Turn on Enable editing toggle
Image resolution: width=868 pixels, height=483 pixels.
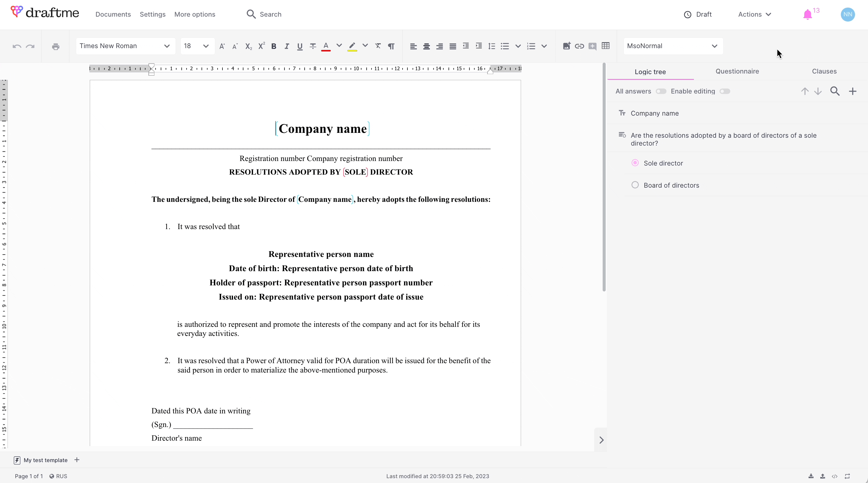(x=725, y=91)
